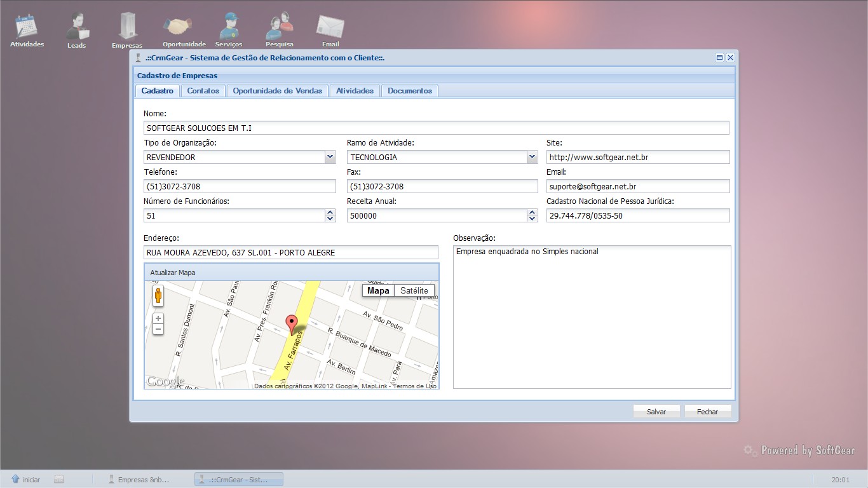Open the Pesquisa desktop icon
This screenshot has width=868, height=488.
coord(280,29)
